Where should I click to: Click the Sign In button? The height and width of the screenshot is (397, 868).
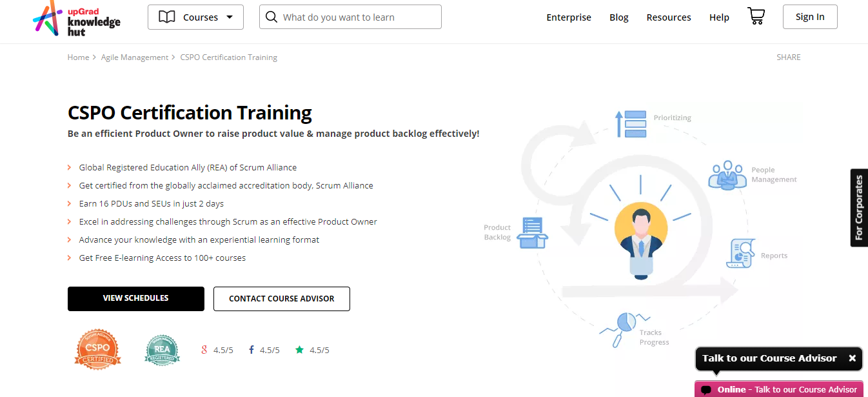(810, 17)
